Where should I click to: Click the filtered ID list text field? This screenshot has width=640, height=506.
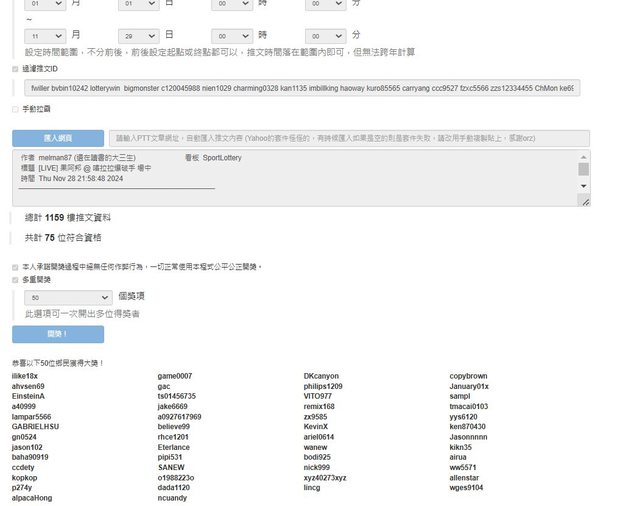click(x=302, y=89)
